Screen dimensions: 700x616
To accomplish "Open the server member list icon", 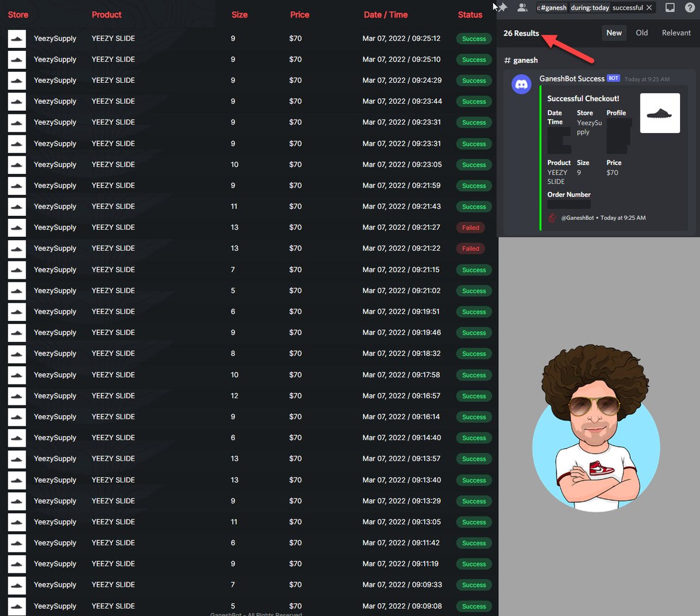I will coord(522,8).
